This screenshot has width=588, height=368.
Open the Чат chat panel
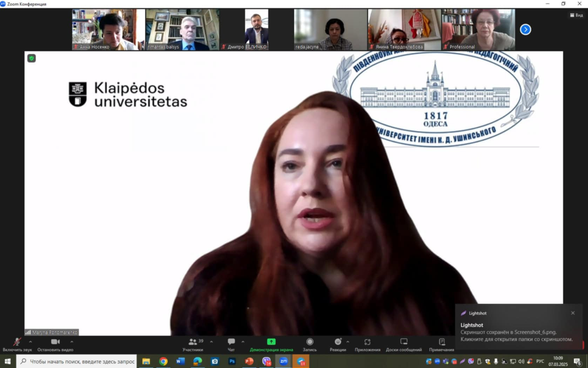coord(231,344)
